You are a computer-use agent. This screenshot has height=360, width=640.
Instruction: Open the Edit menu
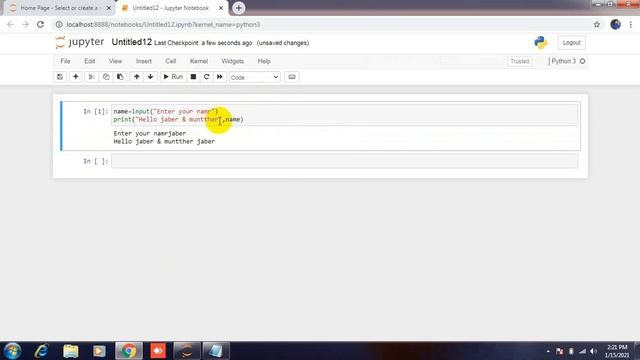pos(90,61)
